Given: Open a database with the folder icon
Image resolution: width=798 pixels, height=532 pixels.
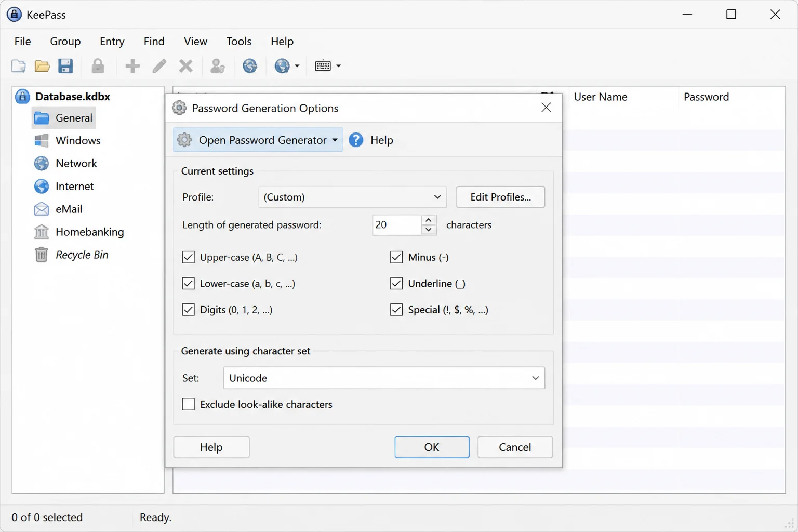Looking at the screenshot, I should [x=42, y=66].
